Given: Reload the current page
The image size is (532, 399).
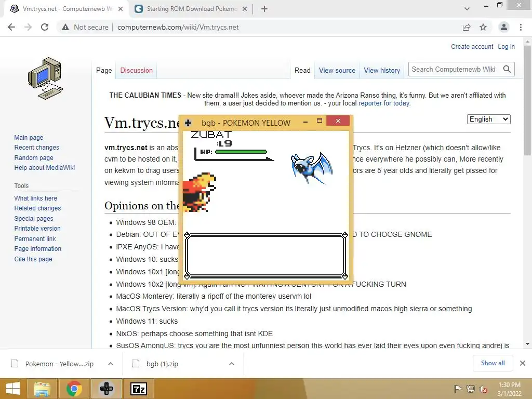Looking at the screenshot, I should click(45, 27).
